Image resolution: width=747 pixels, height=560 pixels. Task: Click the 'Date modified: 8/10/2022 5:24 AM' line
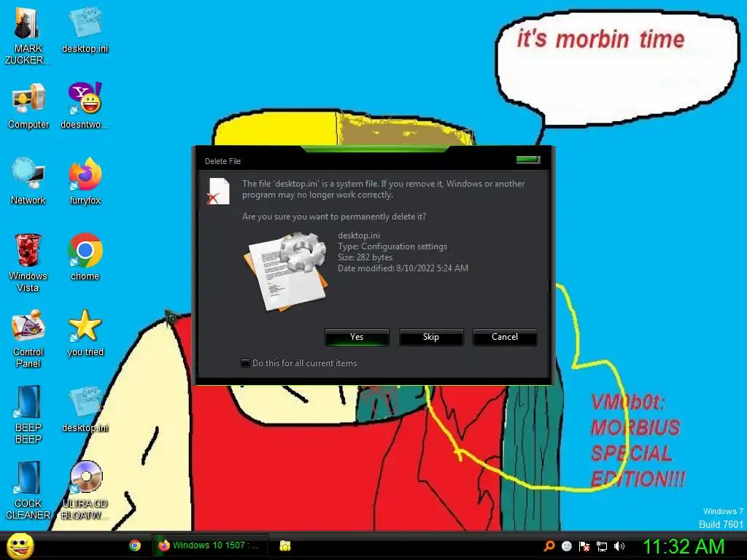tap(403, 268)
